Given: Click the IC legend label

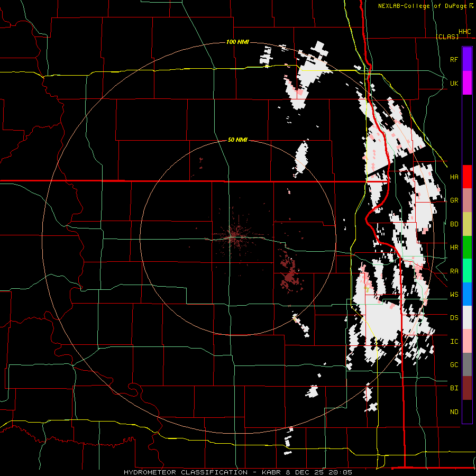Looking at the screenshot, I should [454, 342].
